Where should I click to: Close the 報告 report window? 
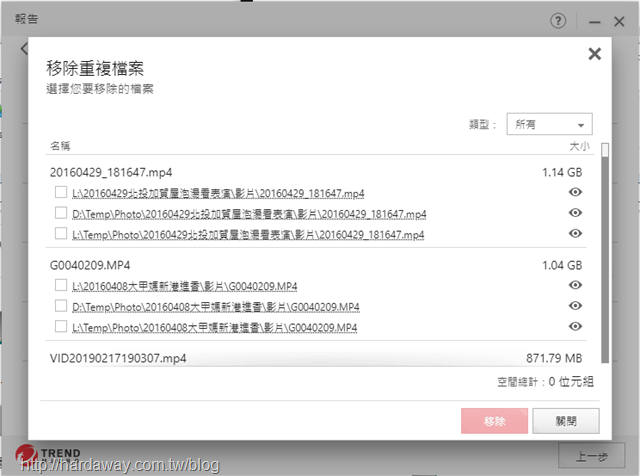click(x=619, y=22)
